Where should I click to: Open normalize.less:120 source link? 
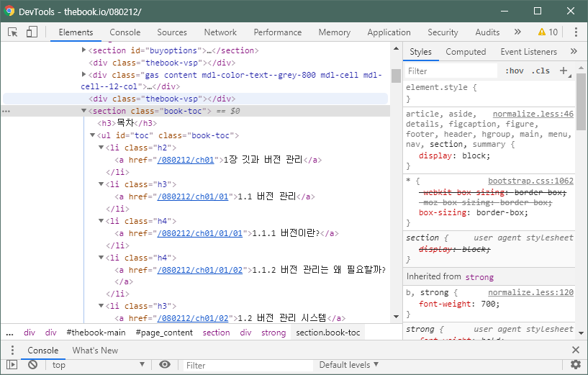pos(530,292)
